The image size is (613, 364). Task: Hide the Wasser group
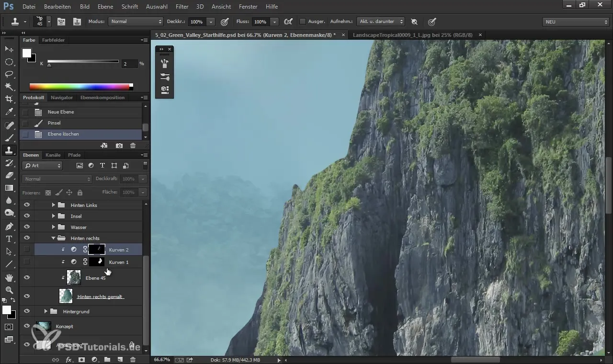pos(27,227)
